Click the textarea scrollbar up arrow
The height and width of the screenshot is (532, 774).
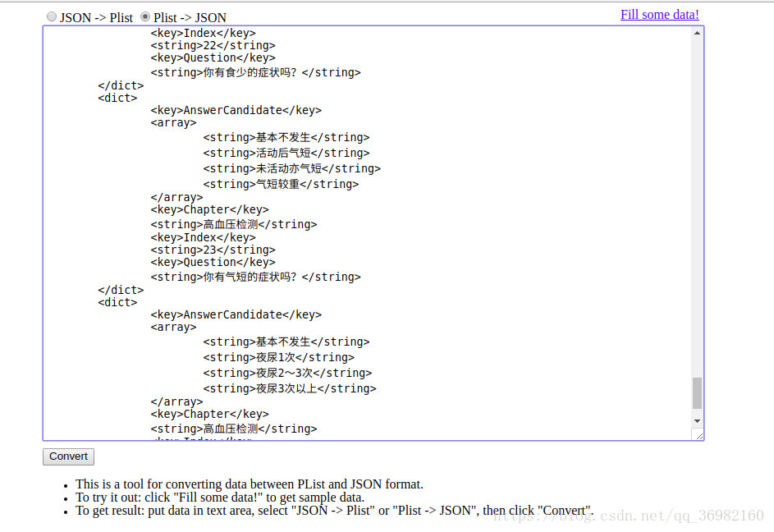698,32
